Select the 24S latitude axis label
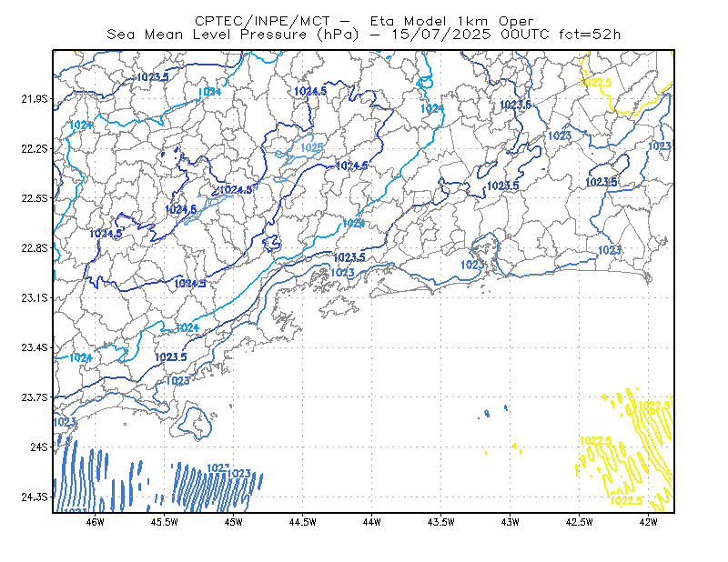Image resolution: width=728 pixels, height=562 pixels. pyautogui.click(x=39, y=447)
